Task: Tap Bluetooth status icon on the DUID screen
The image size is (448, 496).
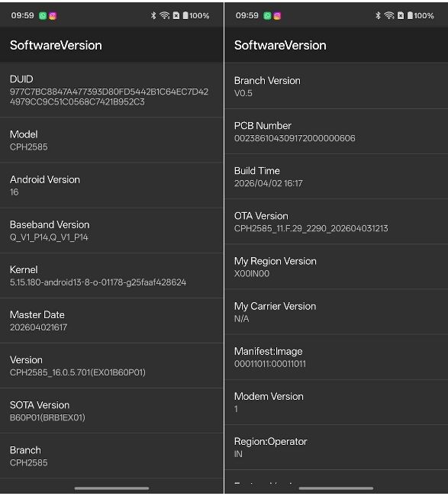Action: click(153, 15)
